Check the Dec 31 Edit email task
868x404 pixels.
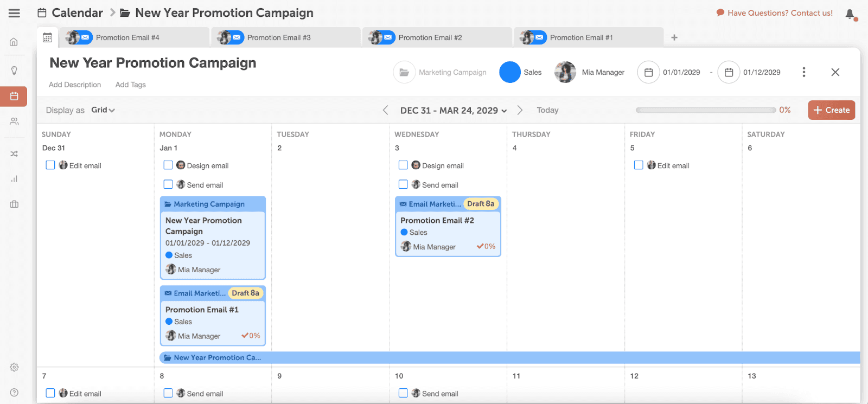(50, 165)
